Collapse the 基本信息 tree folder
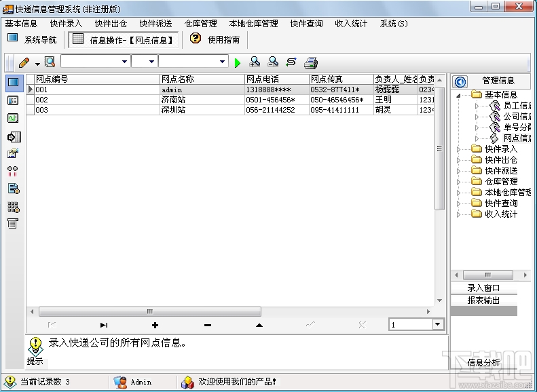The image size is (537, 392). click(x=458, y=96)
